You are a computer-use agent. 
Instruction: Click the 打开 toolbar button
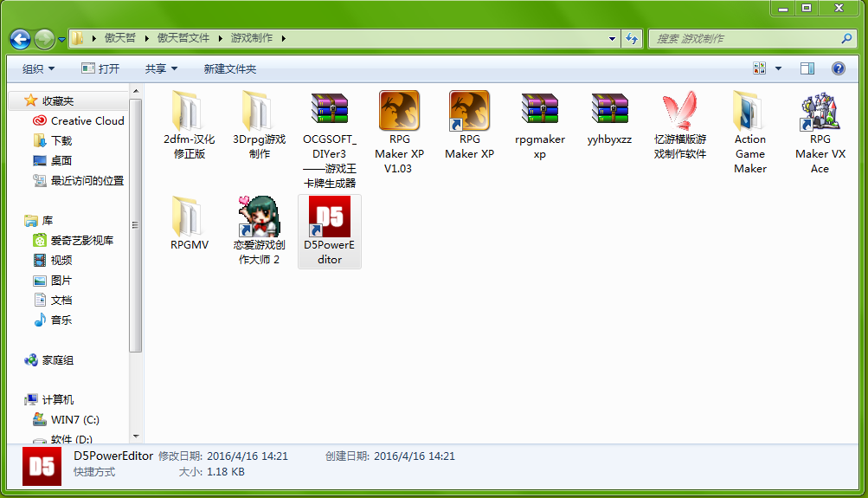click(100, 68)
